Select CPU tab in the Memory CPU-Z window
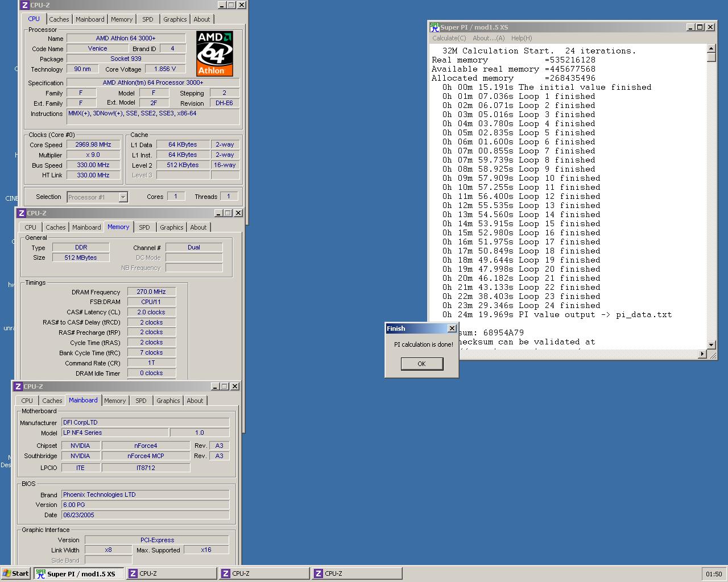The height and width of the screenshot is (582, 728). 31,227
